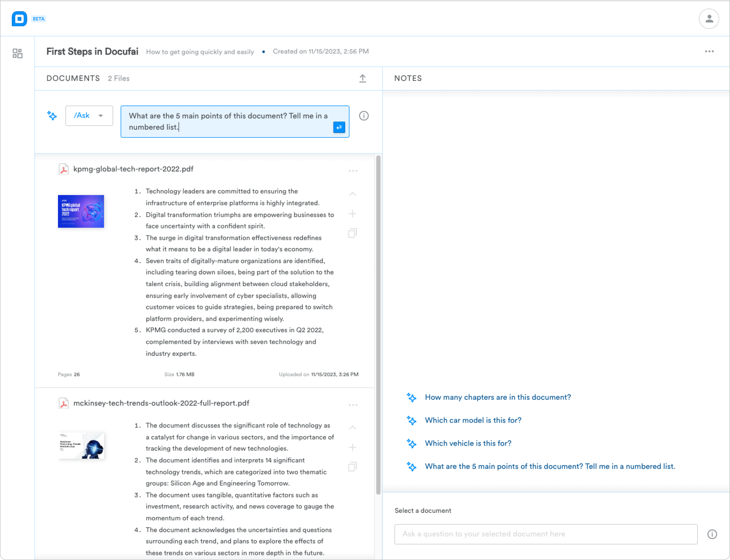Select suggestion 'Which vehicle is this for?'
The width and height of the screenshot is (730, 560).
[x=468, y=443]
